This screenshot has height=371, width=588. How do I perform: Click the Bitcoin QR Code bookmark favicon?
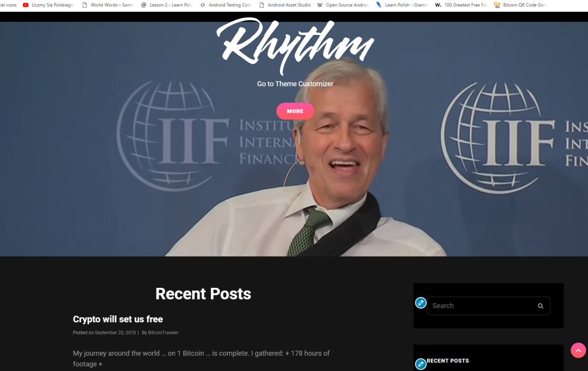click(x=497, y=5)
